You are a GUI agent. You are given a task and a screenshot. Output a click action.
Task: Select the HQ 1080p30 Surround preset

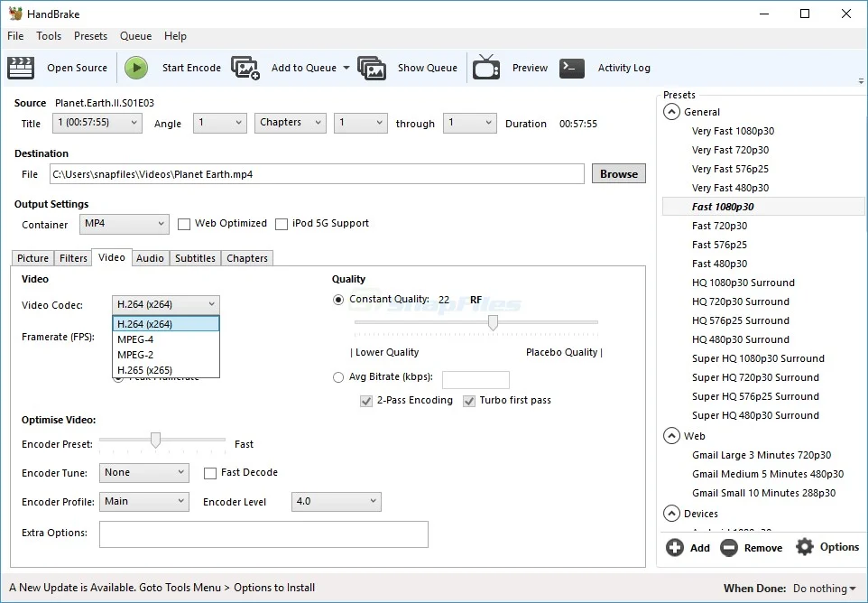pyautogui.click(x=743, y=283)
